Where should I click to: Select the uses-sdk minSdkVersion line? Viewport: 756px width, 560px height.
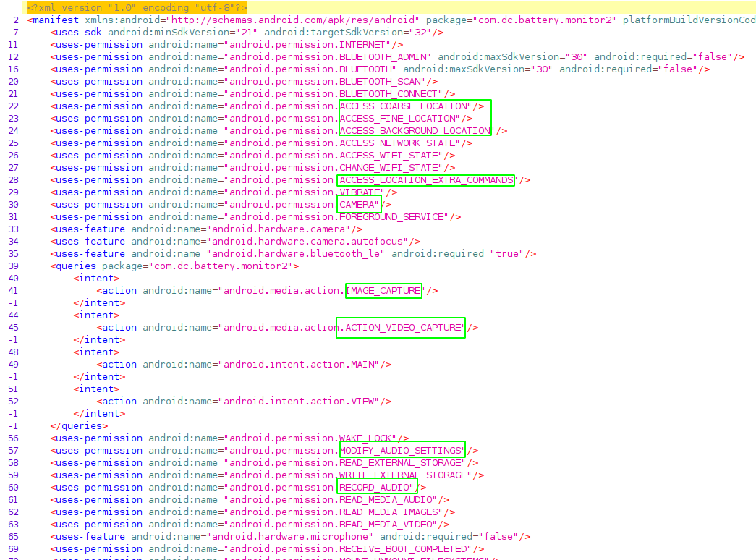247,33
